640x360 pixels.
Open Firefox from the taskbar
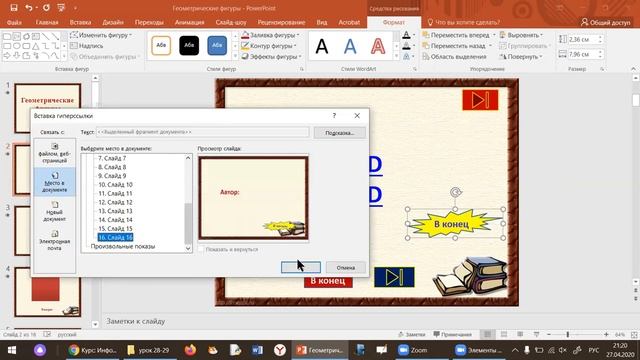[x=190, y=350]
